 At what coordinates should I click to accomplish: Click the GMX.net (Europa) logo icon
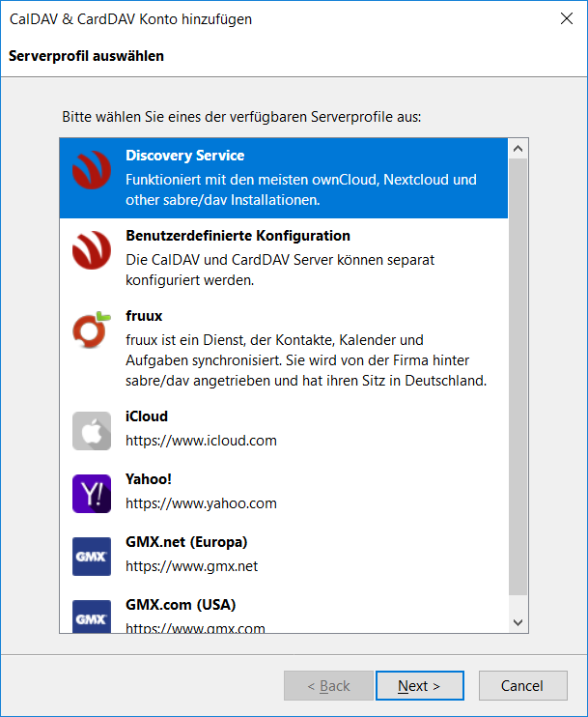click(92, 556)
